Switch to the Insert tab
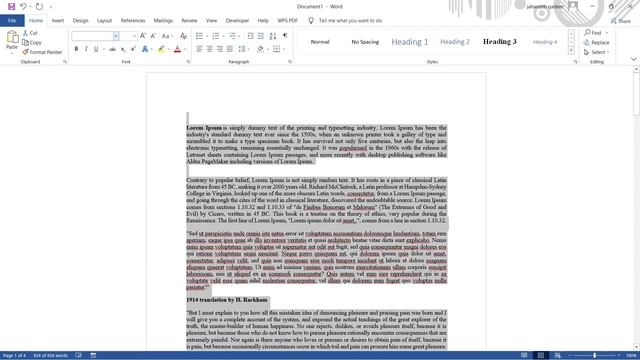 (58, 20)
